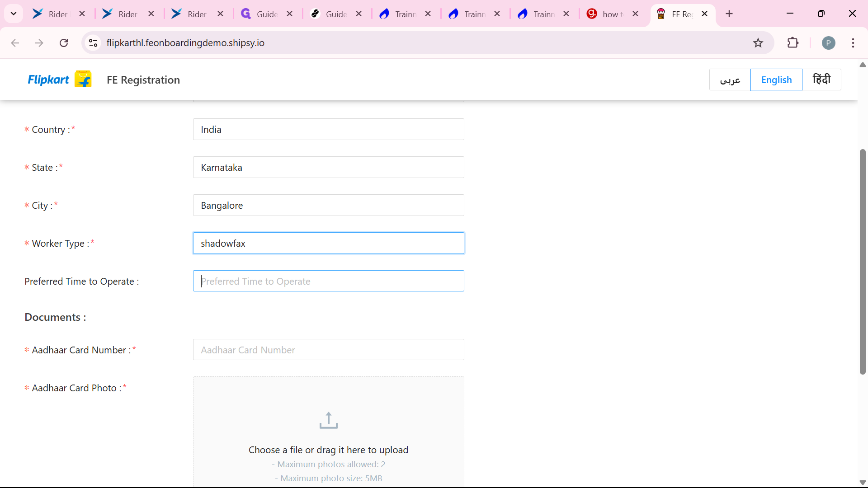Close the second Rider tab
Screen dimensions: 868x488
[151, 14]
